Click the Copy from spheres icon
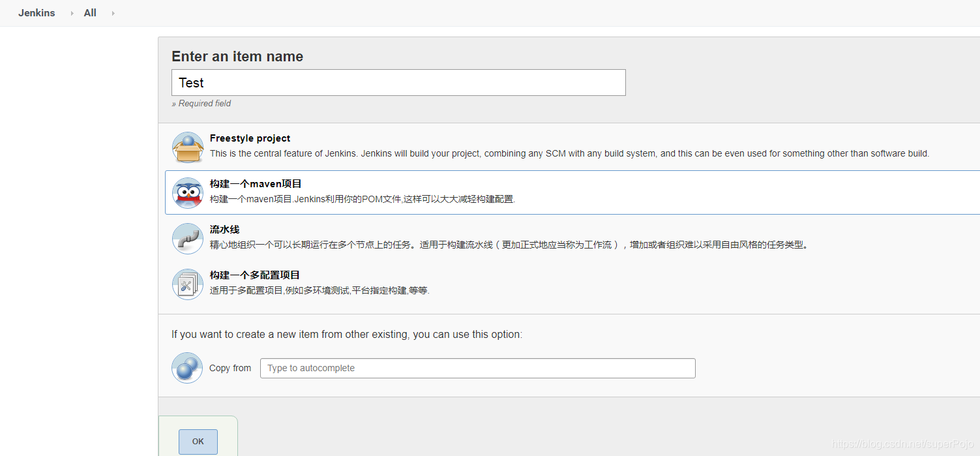The height and width of the screenshot is (456, 980). click(x=188, y=368)
